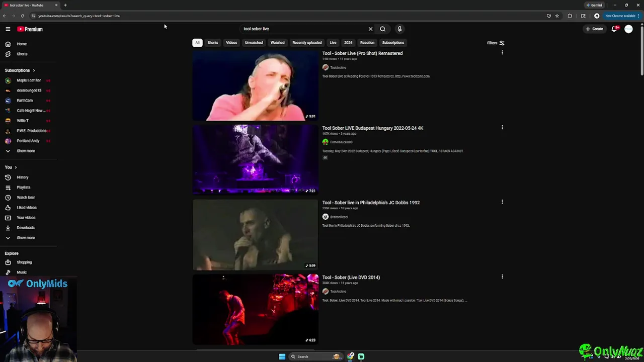Click the Chrome address bar
The width and height of the screenshot is (644, 362).
click(x=287, y=16)
